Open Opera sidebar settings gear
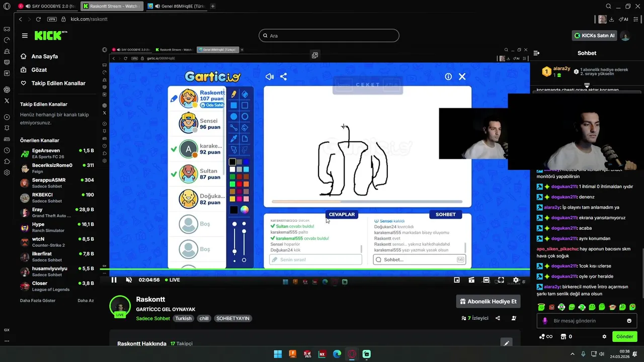 click(7, 172)
